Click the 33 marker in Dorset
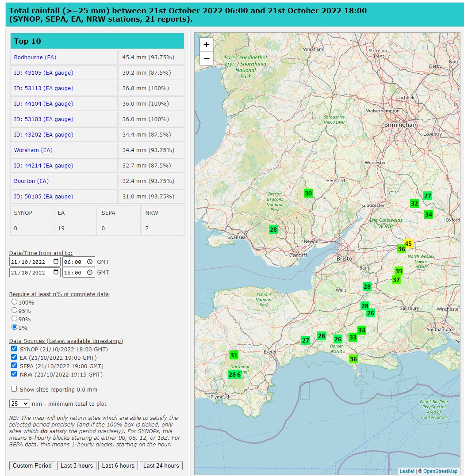This screenshot has width=464, height=476. coord(353,337)
